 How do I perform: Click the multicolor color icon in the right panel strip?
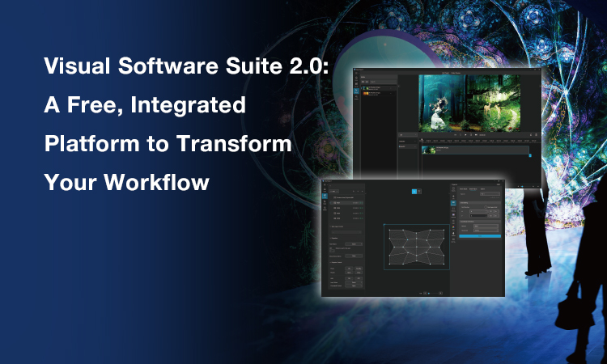point(454,229)
